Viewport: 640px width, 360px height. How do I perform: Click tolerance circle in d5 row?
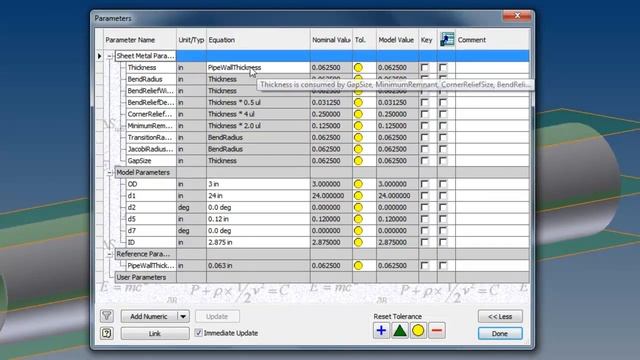tap(358, 219)
